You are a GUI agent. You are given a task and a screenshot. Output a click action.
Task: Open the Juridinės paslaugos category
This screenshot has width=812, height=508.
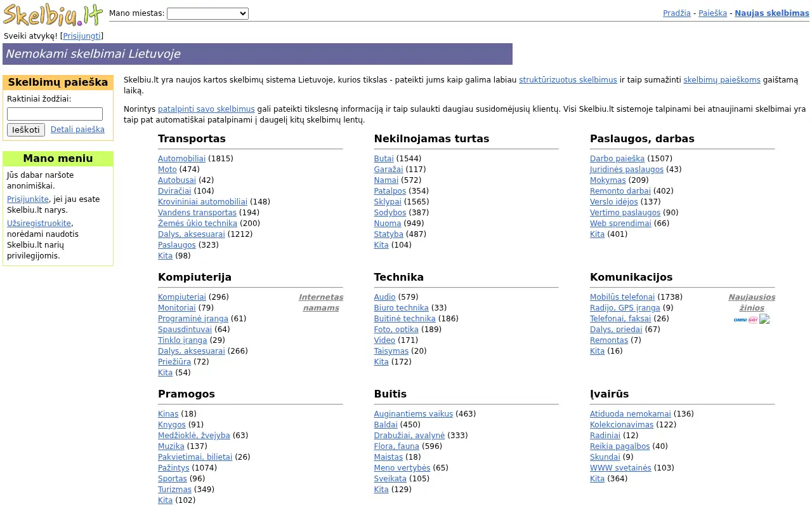click(x=627, y=170)
